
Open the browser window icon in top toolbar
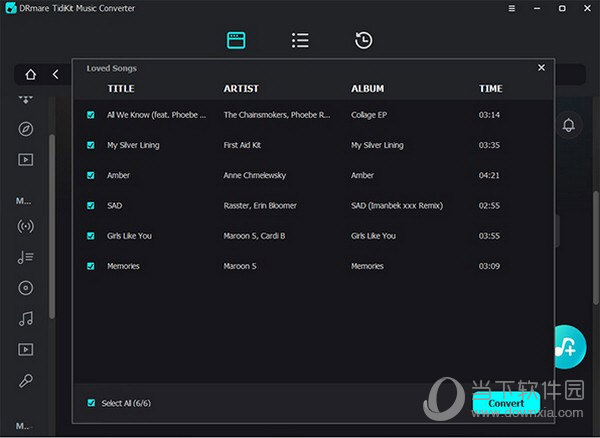(x=236, y=41)
